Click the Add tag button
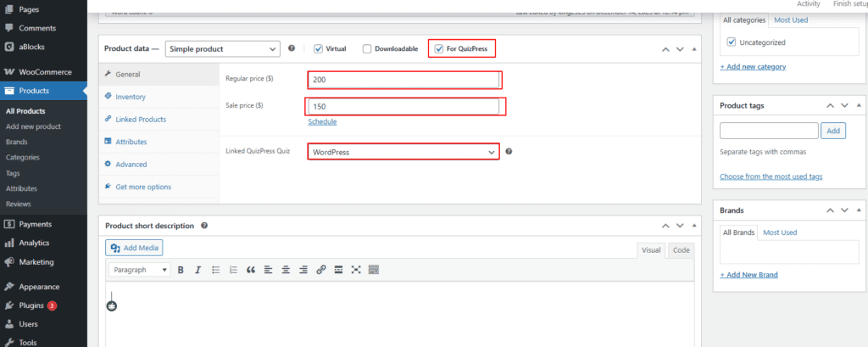The width and height of the screenshot is (868, 347). (833, 131)
